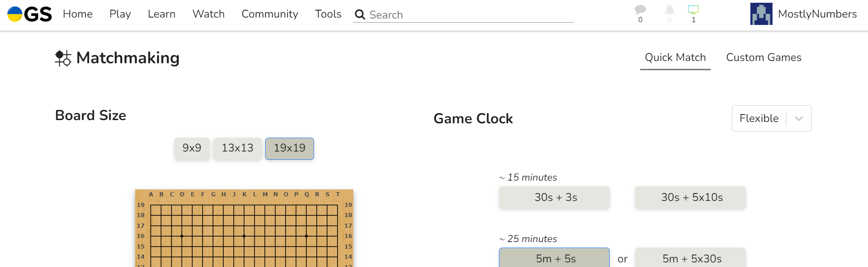Choose the 30s + 5x10s time setting
The image size is (868, 267).
click(690, 197)
